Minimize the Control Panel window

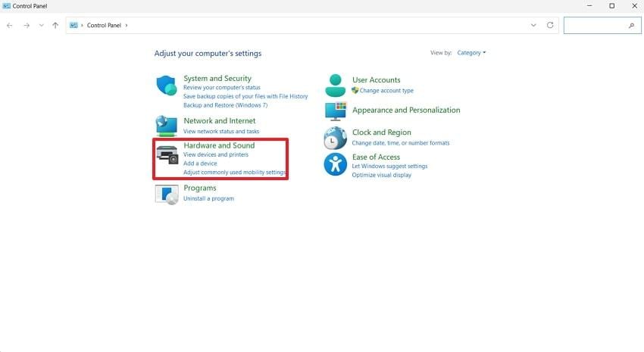(x=589, y=6)
